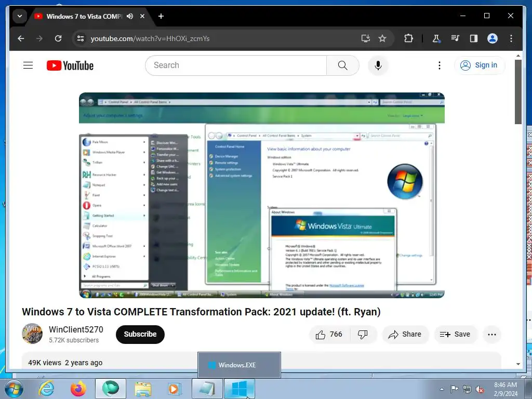Viewport: 532px width, 399px height.
Task: Click the video player to pause
Action: pos(262,195)
